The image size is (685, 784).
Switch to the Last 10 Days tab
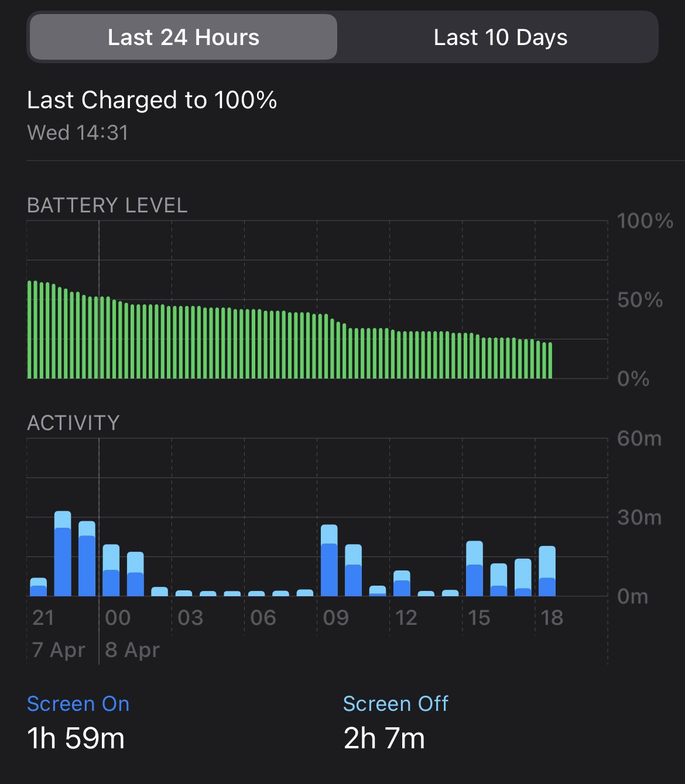(500, 37)
